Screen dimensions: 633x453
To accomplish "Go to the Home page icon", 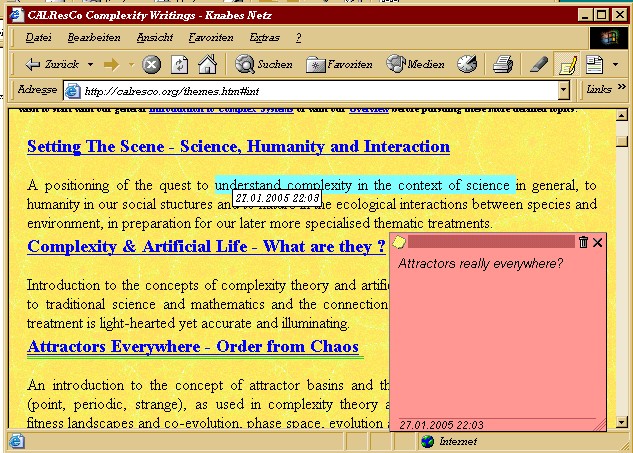I will 208,64.
